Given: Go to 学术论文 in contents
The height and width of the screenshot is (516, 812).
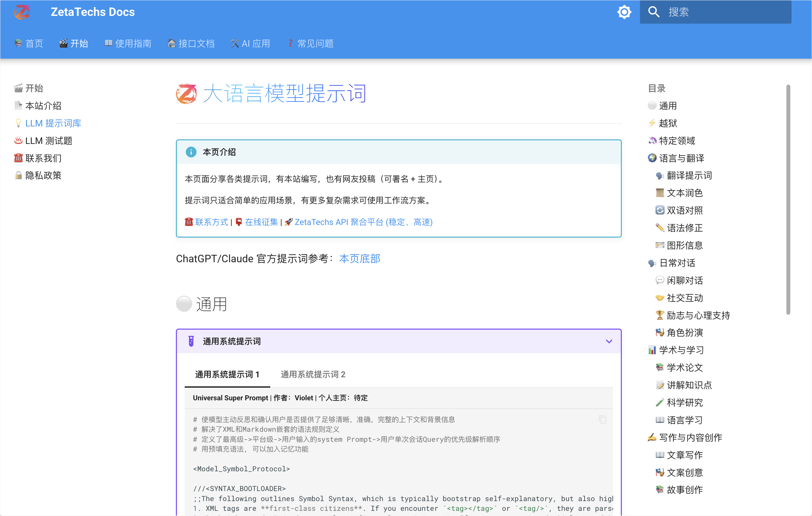Looking at the screenshot, I should 679,368.
